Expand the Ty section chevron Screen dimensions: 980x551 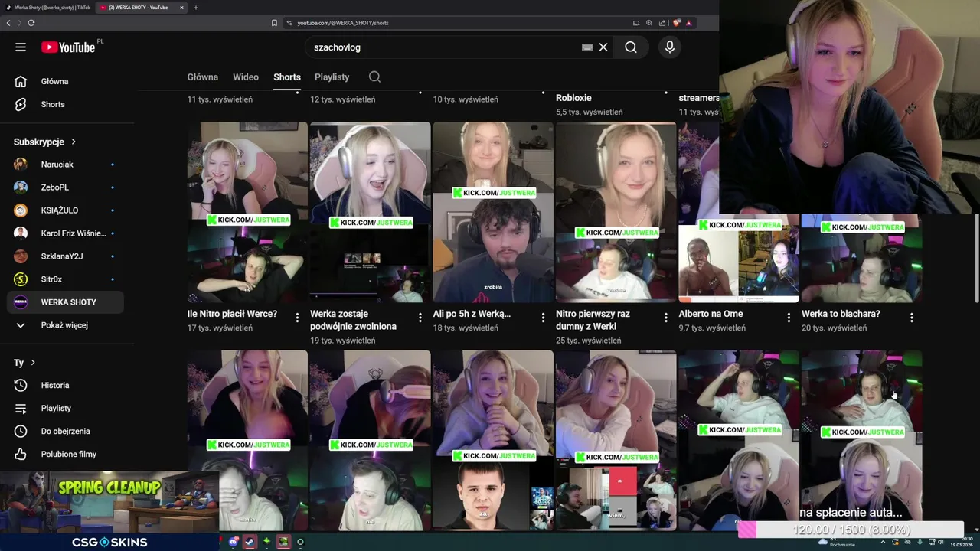[x=33, y=363]
